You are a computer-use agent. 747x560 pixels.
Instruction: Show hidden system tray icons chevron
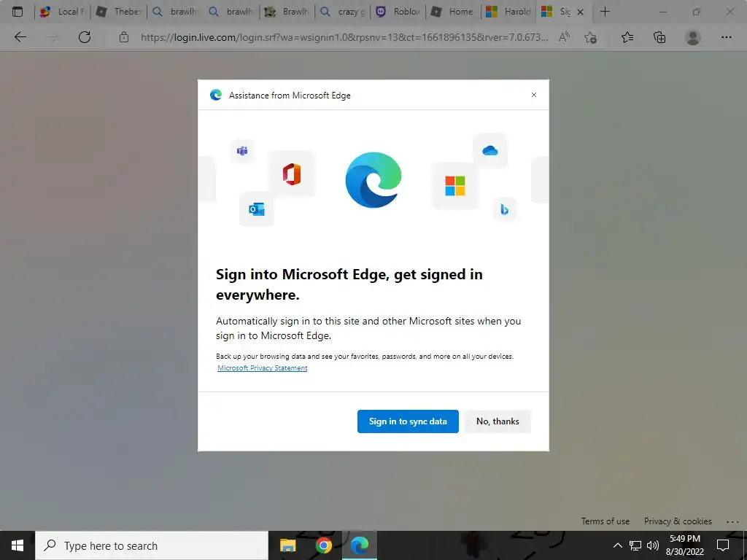pyautogui.click(x=617, y=545)
